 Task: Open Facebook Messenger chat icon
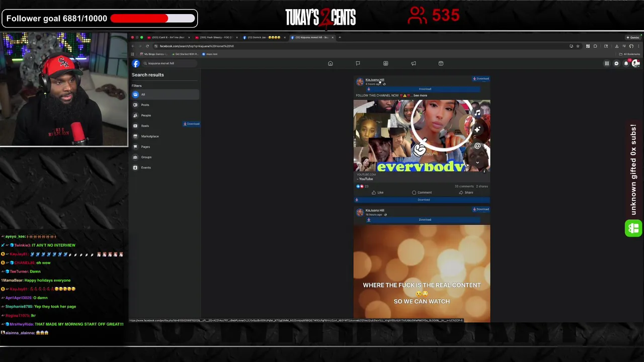coord(616,63)
